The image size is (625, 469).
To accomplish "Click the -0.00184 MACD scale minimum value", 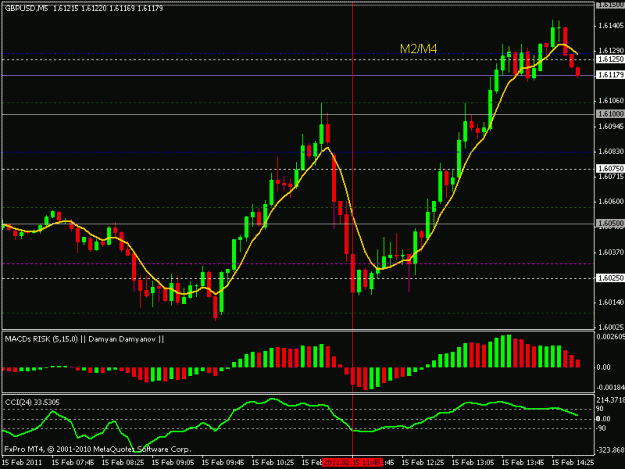I will tap(611, 387).
